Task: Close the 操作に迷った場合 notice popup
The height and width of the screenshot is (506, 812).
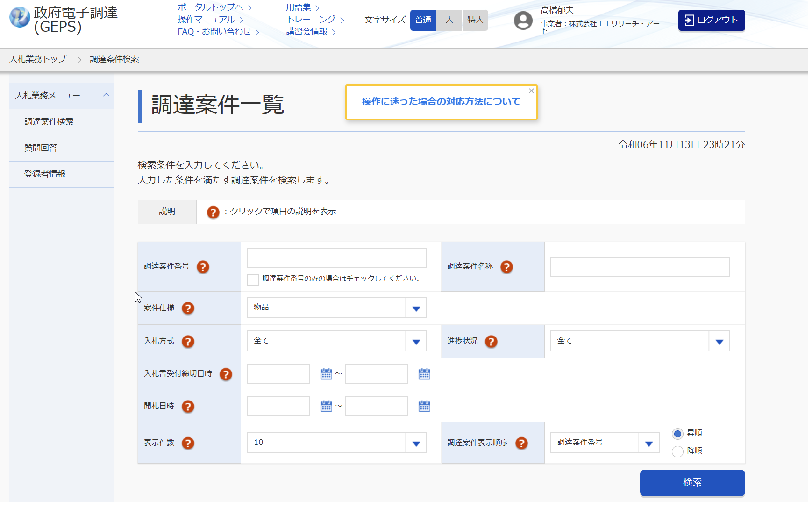Action: tap(531, 91)
